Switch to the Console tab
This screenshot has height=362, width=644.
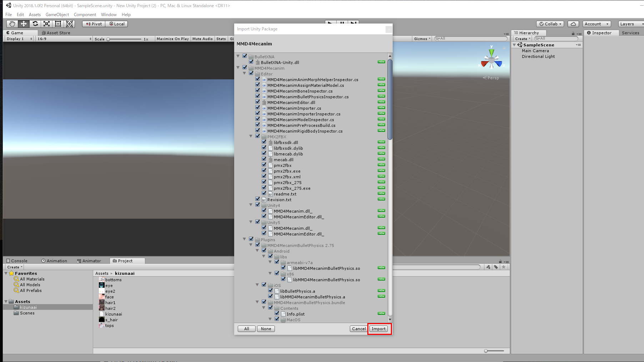point(17,261)
